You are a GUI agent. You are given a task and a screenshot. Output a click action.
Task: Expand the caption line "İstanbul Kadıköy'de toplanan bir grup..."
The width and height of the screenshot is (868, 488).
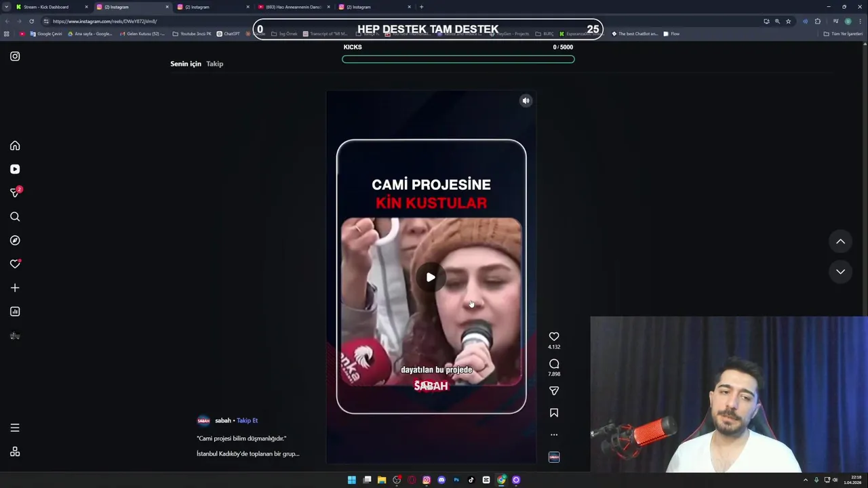pos(248,453)
